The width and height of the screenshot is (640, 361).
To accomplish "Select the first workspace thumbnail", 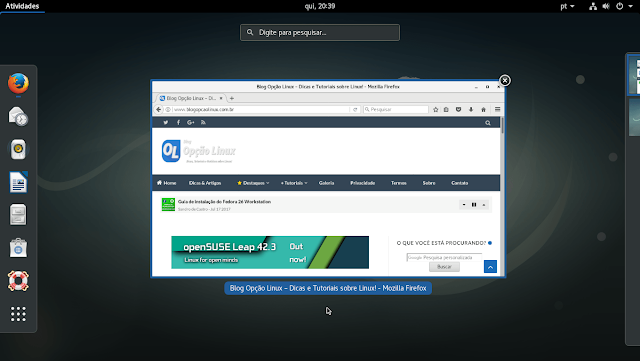I will [634, 75].
